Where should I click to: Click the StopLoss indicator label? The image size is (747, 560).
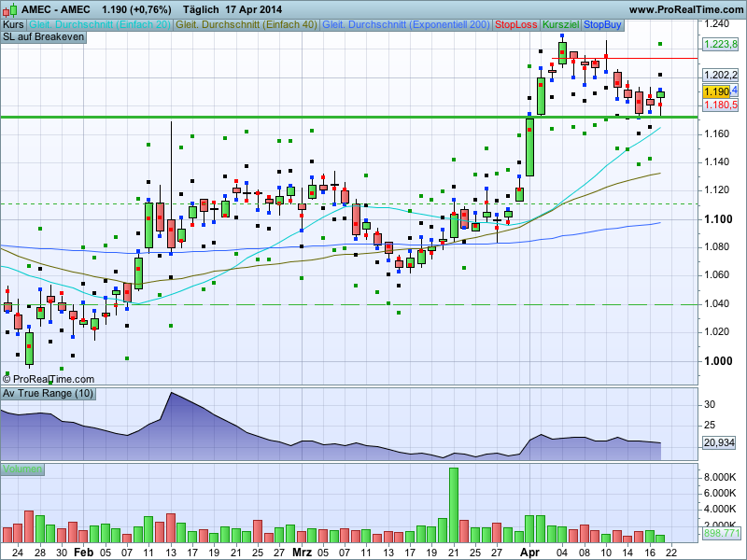click(x=516, y=23)
